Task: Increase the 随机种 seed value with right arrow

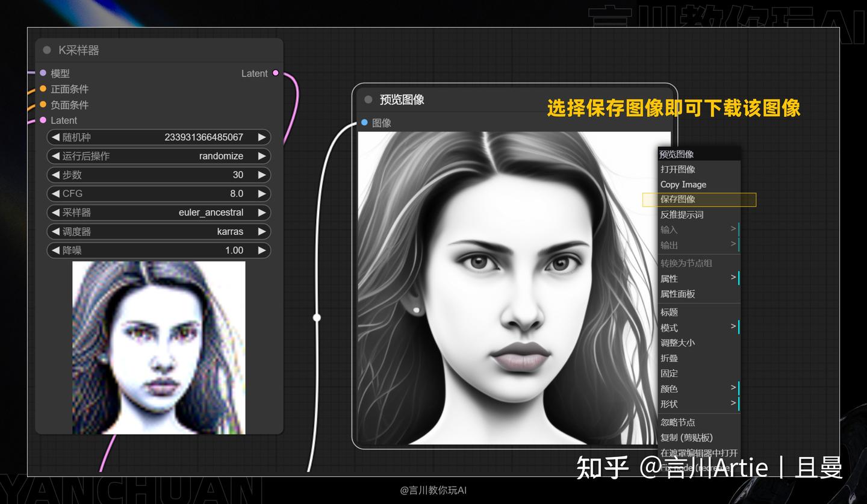Action: pyautogui.click(x=262, y=137)
